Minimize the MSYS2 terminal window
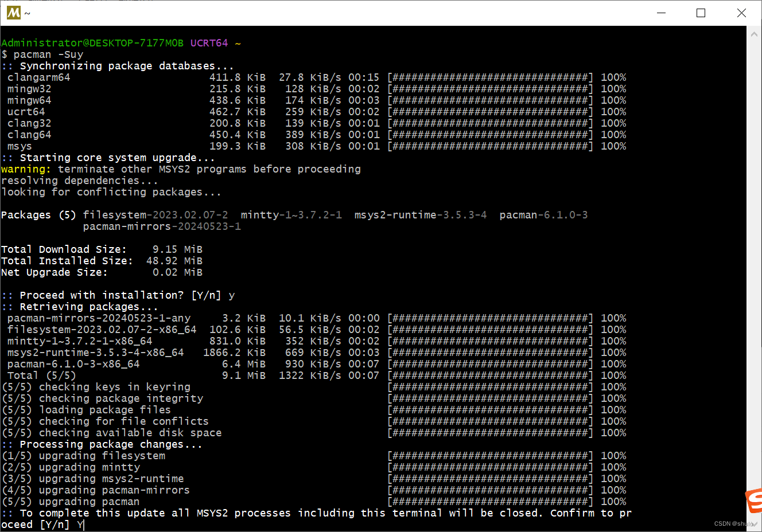Screen dimensions: 762x532 click(661, 13)
